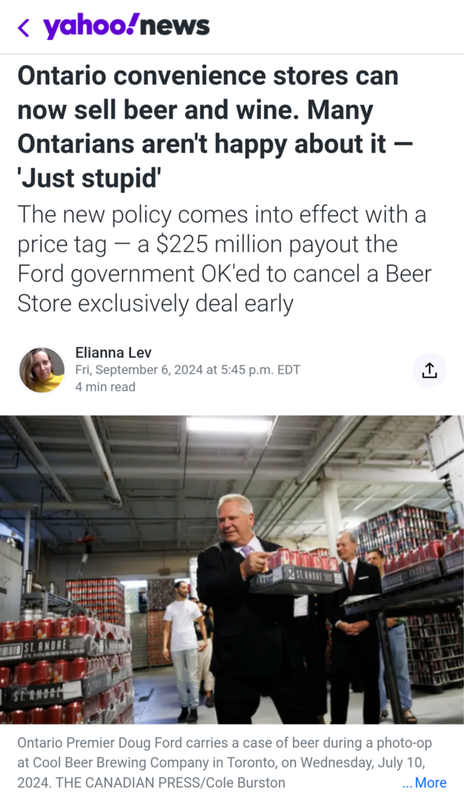The image size is (464, 800).
Task: Click the fluorescent ceiling light in the photo
Action: click(228, 424)
